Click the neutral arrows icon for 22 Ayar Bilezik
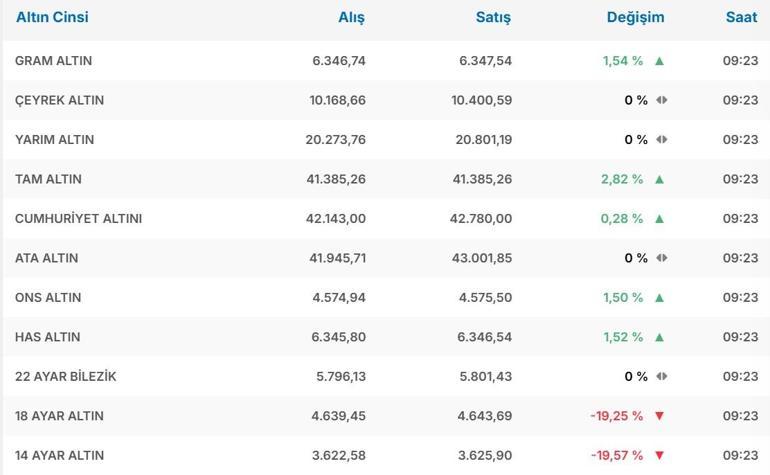The width and height of the screenshot is (770, 475). click(x=661, y=377)
